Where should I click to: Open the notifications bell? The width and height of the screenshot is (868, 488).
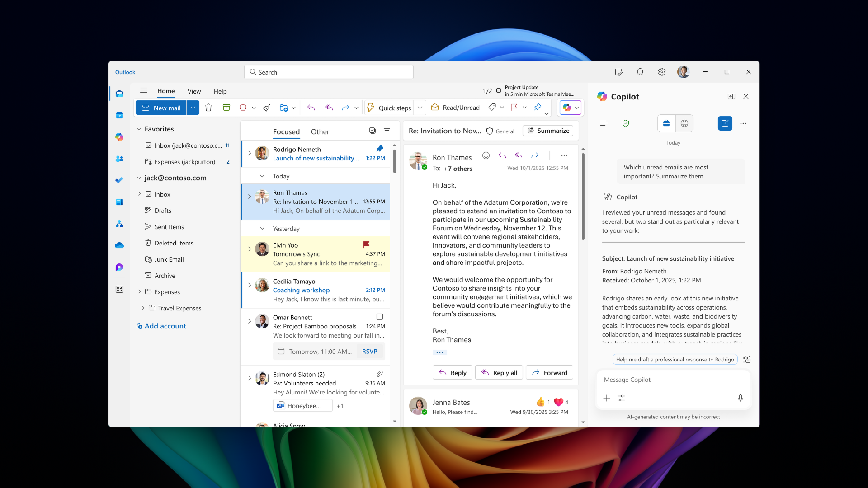(640, 72)
